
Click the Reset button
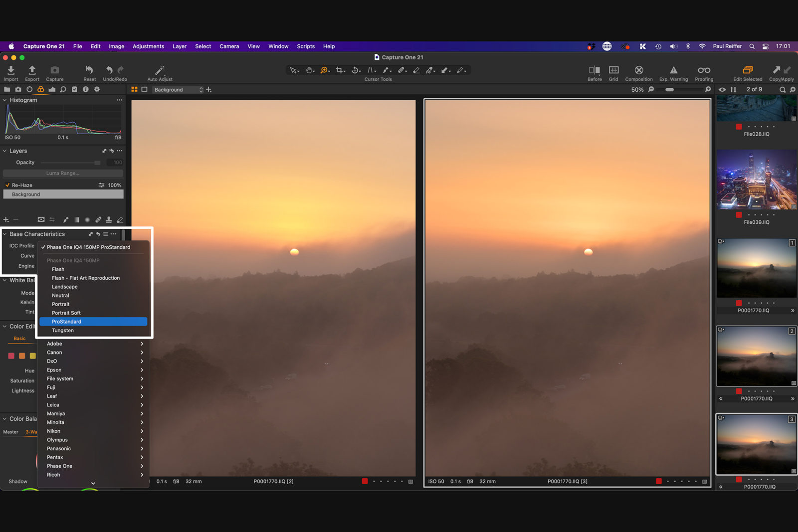tap(89, 70)
